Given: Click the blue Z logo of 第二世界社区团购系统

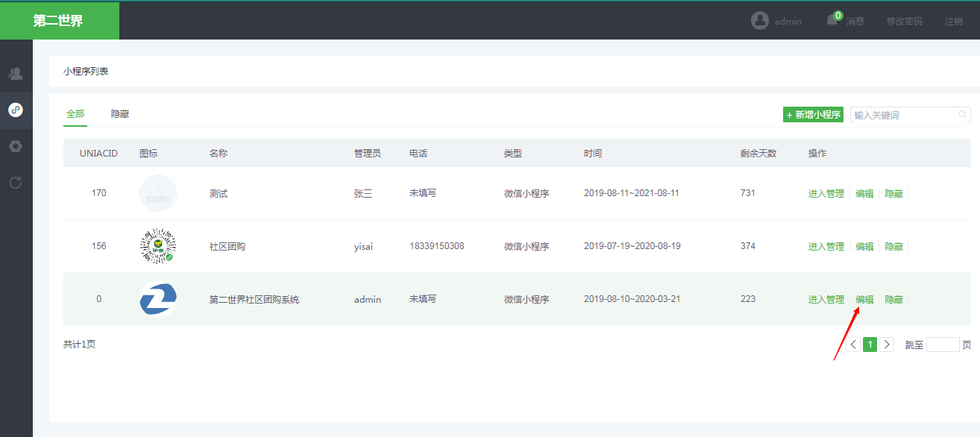Looking at the screenshot, I should click(158, 299).
